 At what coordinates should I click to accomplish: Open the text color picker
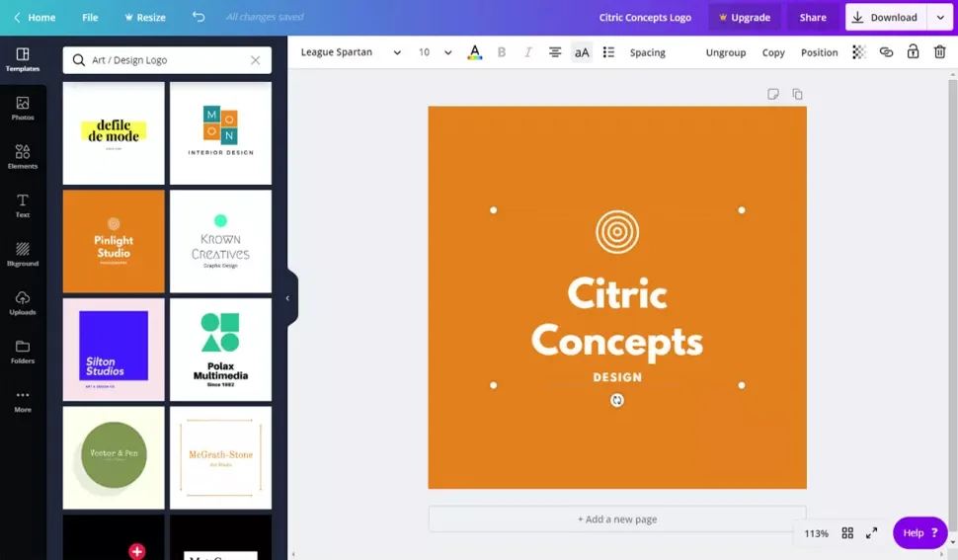pyautogui.click(x=475, y=52)
